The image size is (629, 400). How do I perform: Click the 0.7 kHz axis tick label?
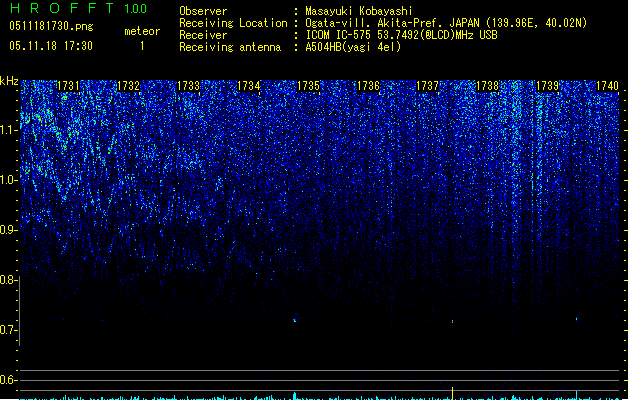click(x=8, y=330)
